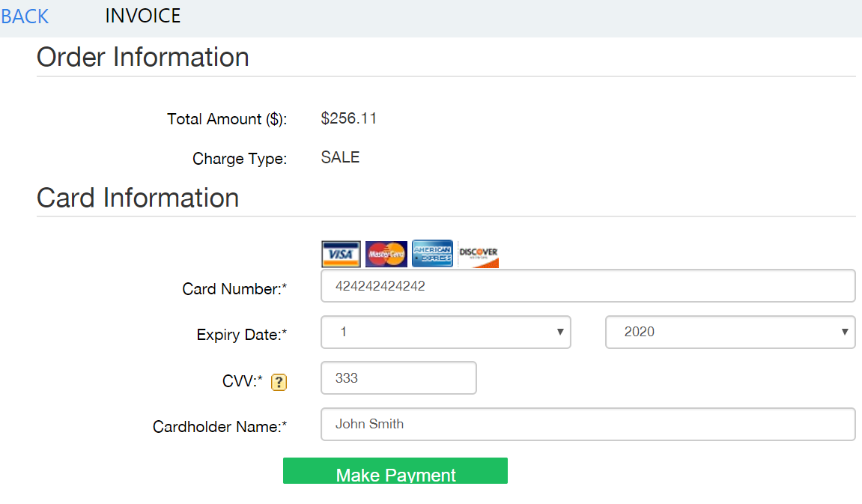Click the Card Number label
Viewport: 862px width, 504px height.
point(234,289)
